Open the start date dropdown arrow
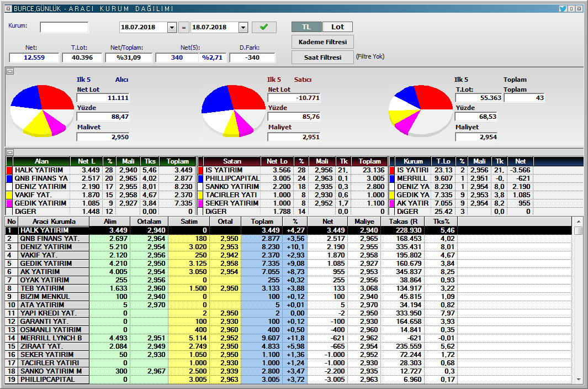This screenshot has height=389, width=588. [172, 27]
